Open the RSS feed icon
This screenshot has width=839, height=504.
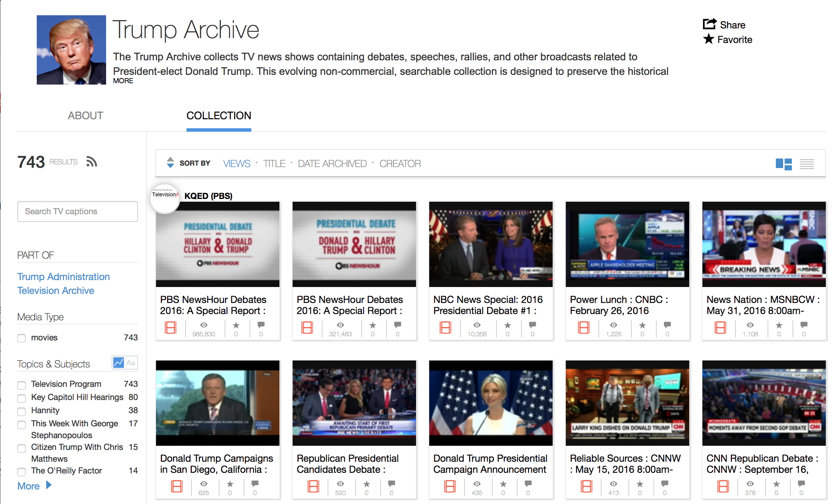pyautogui.click(x=92, y=162)
